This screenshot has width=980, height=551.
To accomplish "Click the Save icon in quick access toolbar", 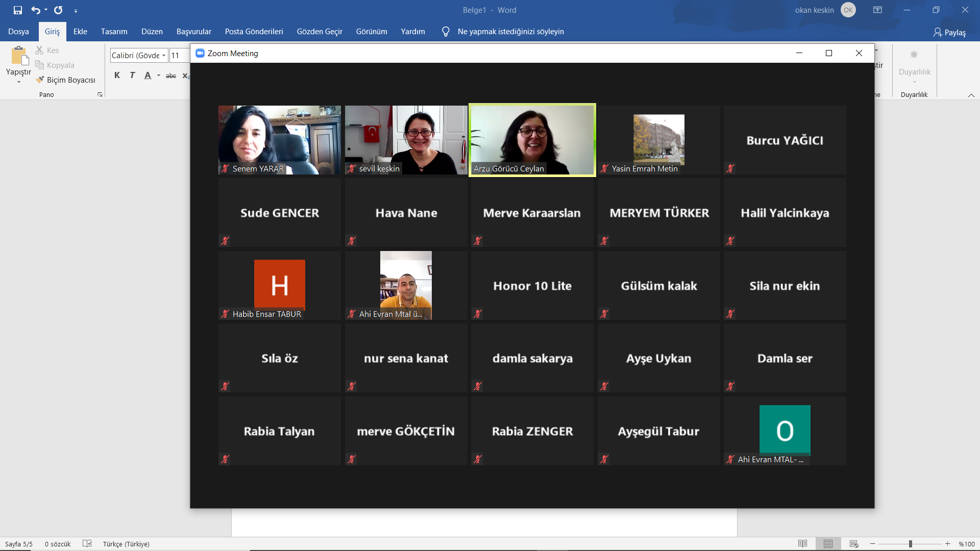I will [x=18, y=10].
